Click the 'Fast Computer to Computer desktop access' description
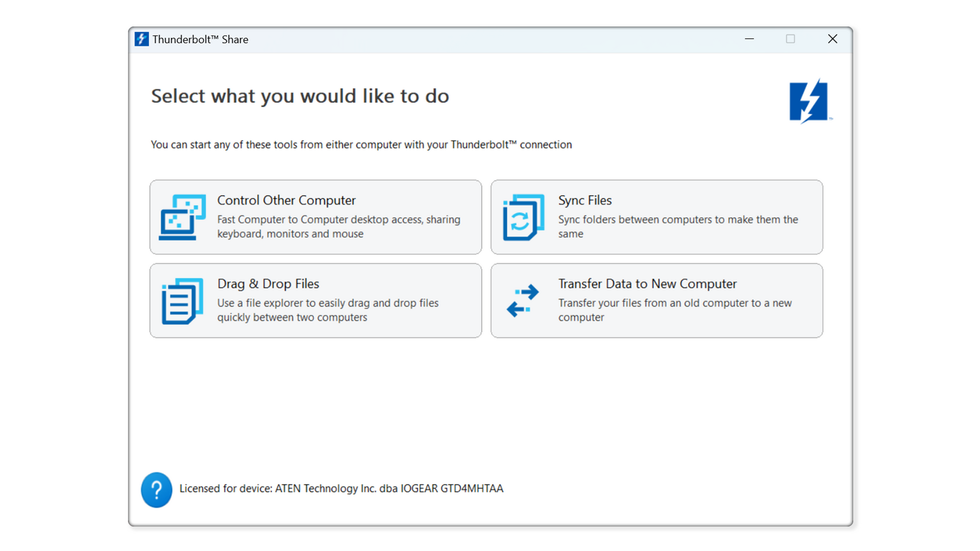 point(339,226)
